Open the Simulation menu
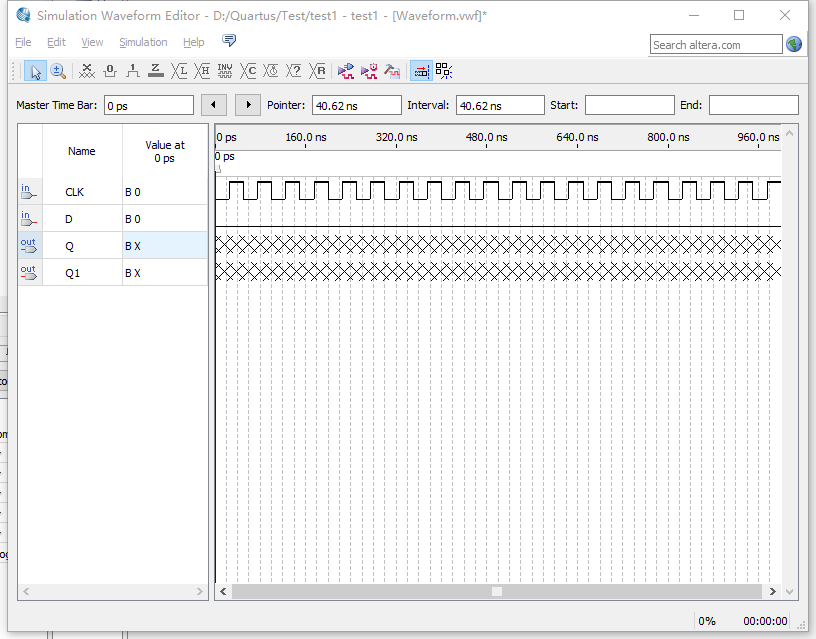Viewport: 816px width, 639px height. [x=143, y=42]
